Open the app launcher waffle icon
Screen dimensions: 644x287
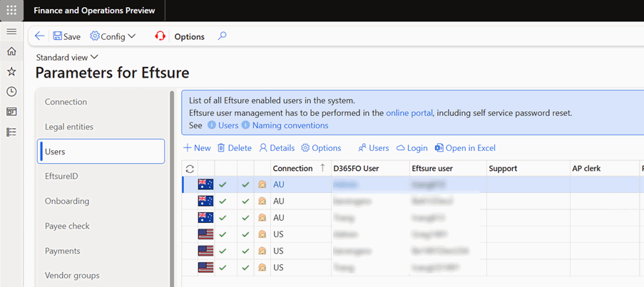pos(11,11)
